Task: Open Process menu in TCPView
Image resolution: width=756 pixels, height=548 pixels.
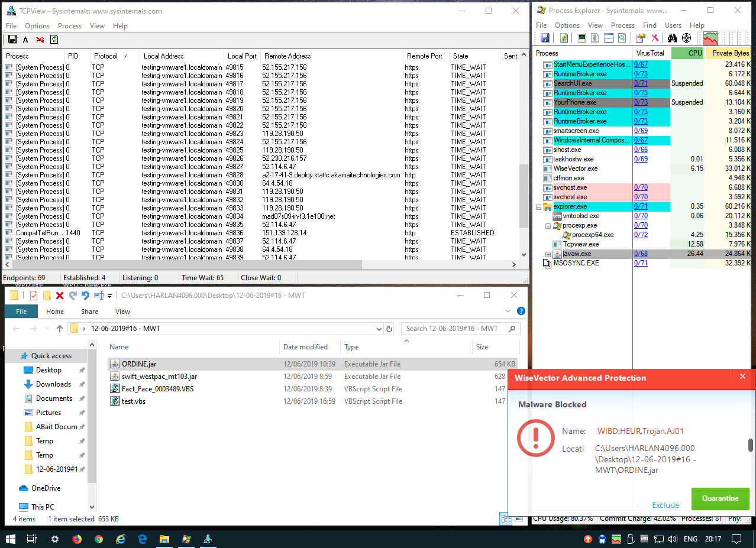Action: click(70, 26)
